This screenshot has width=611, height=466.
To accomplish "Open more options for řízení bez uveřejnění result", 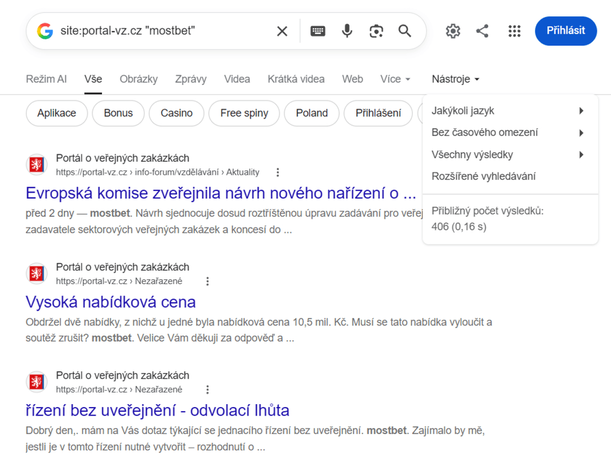I will 208,390.
